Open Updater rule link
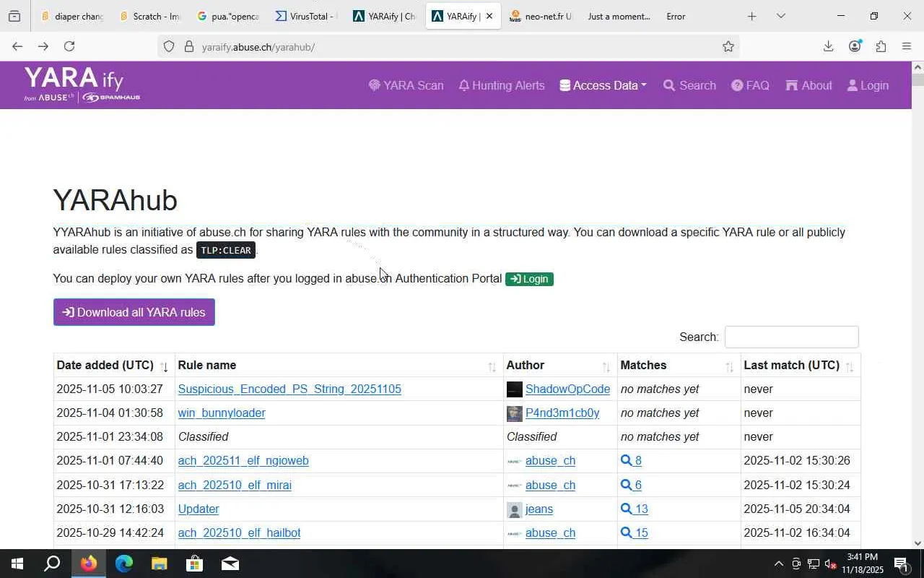This screenshot has width=924, height=578. [199, 509]
